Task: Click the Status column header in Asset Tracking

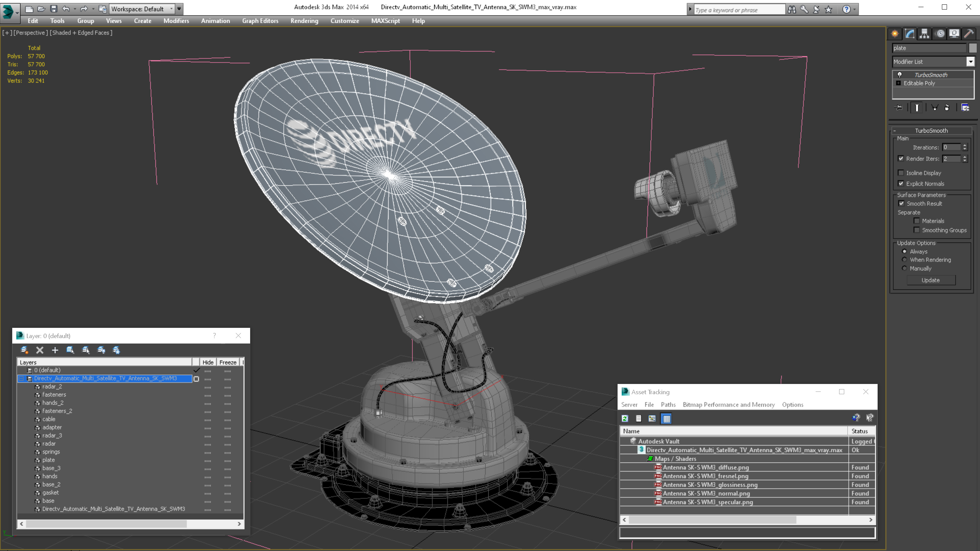Action: (862, 431)
